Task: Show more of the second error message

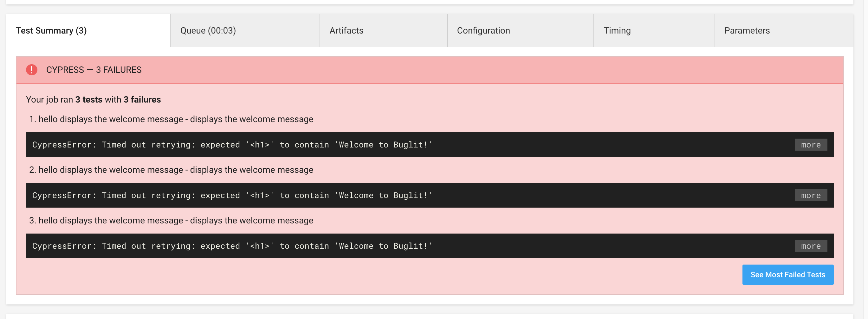Action: pyautogui.click(x=810, y=195)
